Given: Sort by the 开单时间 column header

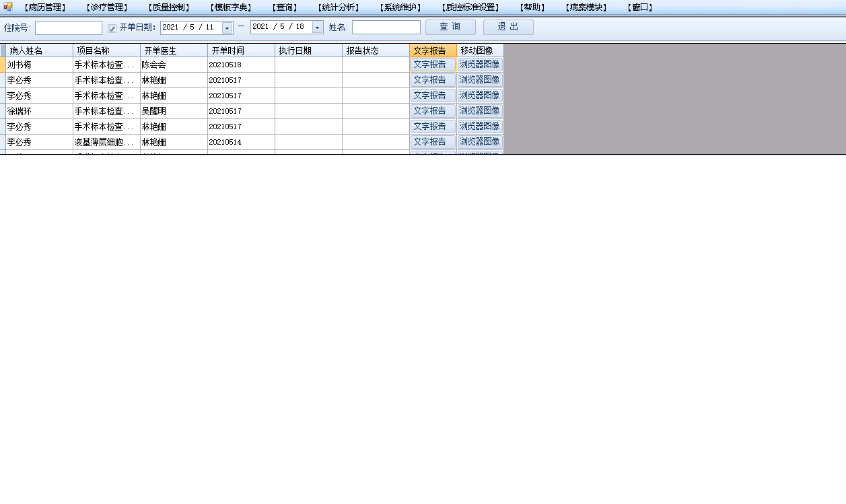Looking at the screenshot, I should 242,50.
